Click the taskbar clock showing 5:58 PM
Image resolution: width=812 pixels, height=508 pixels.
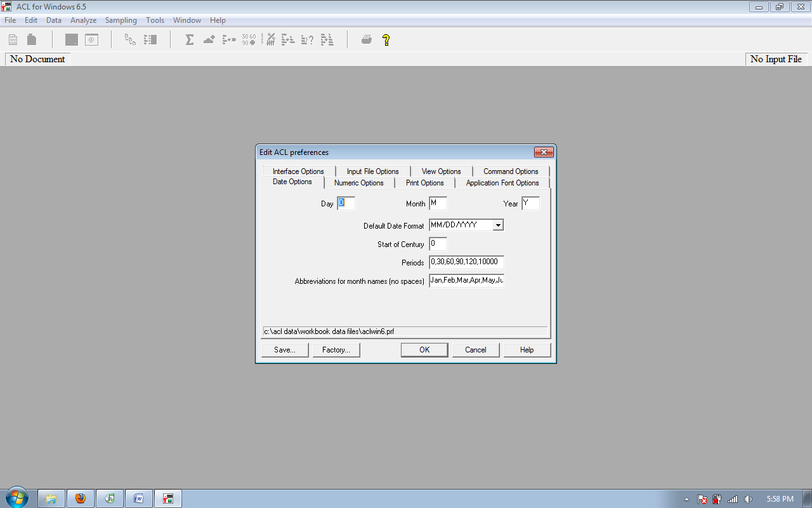tap(780, 499)
